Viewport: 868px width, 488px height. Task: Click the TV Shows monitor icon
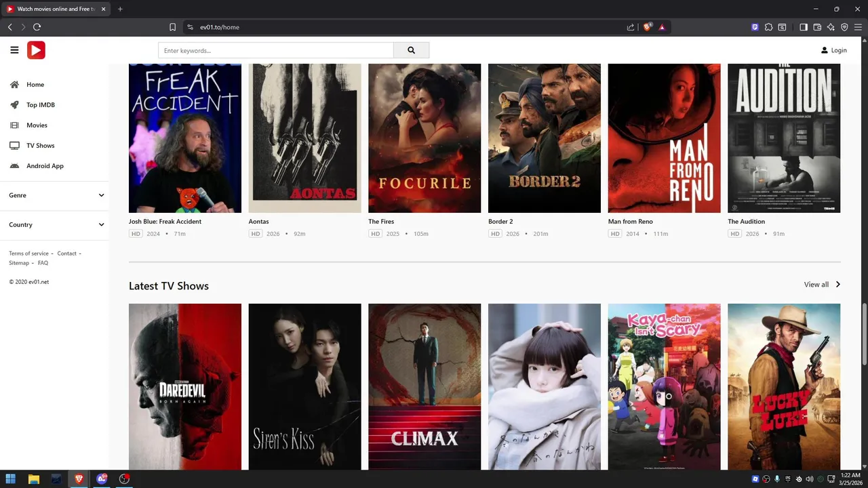click(14, 146)
